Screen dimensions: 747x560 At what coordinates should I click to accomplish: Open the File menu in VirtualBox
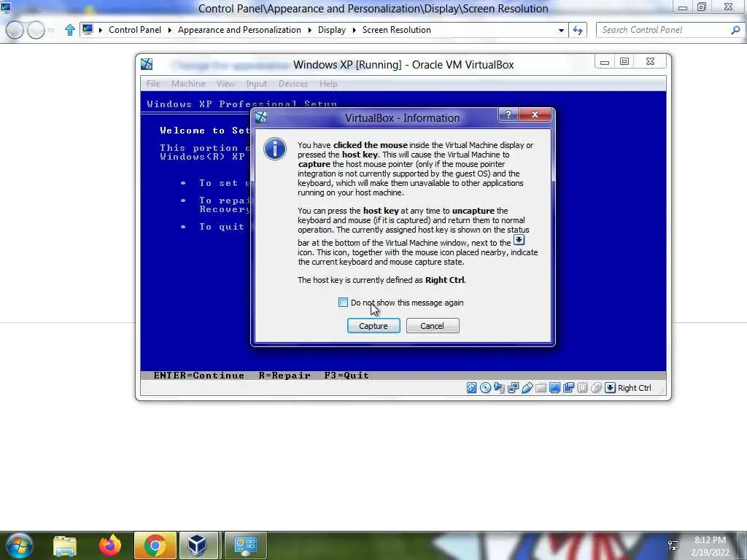(x=153, y=84)
